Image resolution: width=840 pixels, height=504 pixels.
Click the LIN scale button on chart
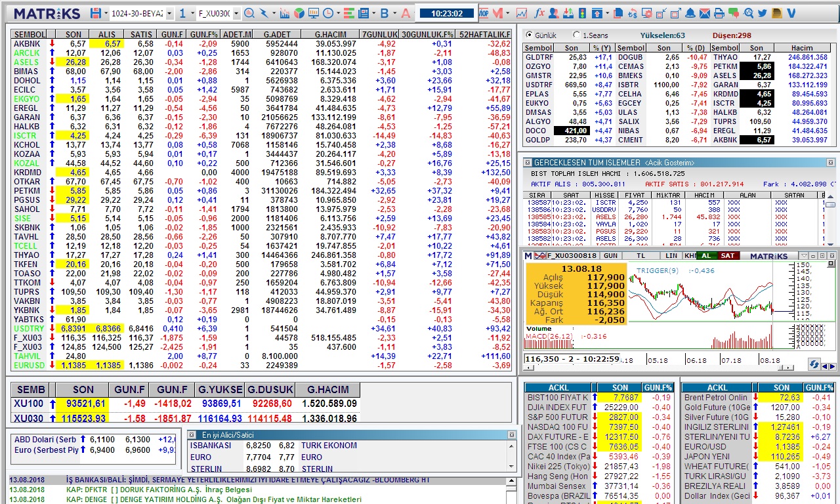click(x=671, y=256)
